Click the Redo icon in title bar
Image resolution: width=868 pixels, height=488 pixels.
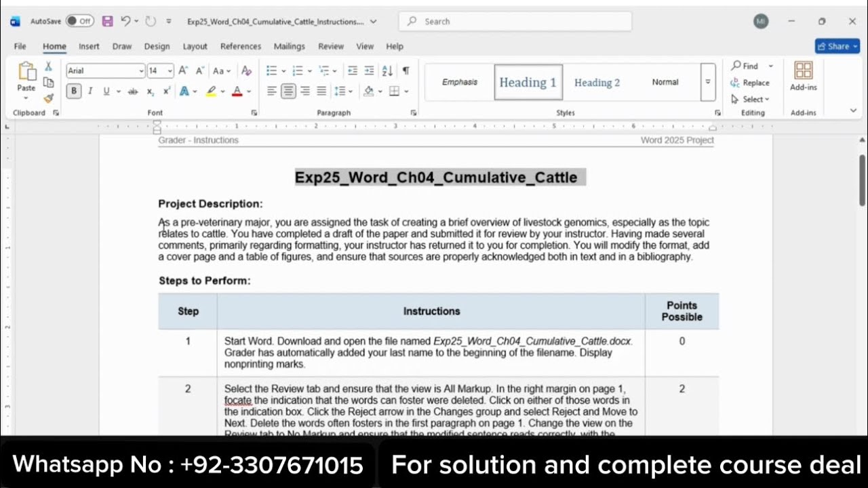(x=151, y=21)
